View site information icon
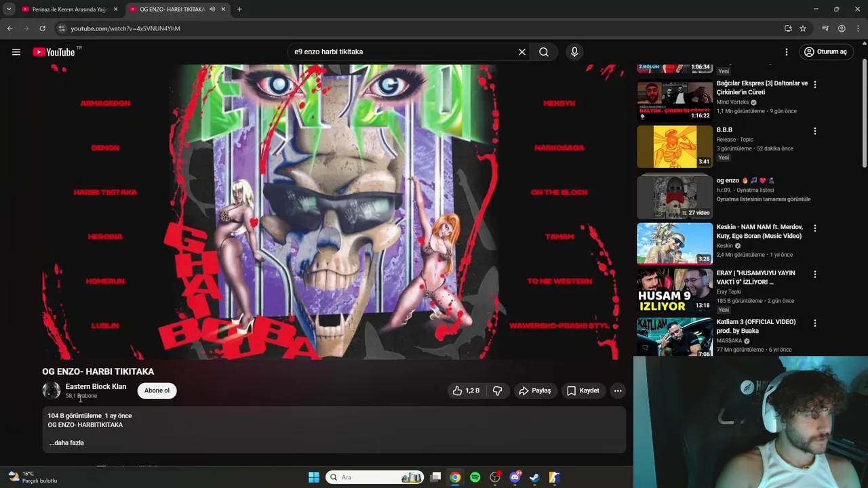The height and width of the screenshot is (488, 868). pyautogui.click(x=61, y=28)
